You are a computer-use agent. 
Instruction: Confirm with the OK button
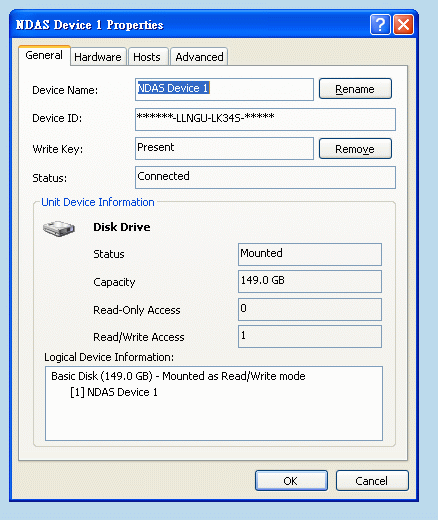pos(291,481)
